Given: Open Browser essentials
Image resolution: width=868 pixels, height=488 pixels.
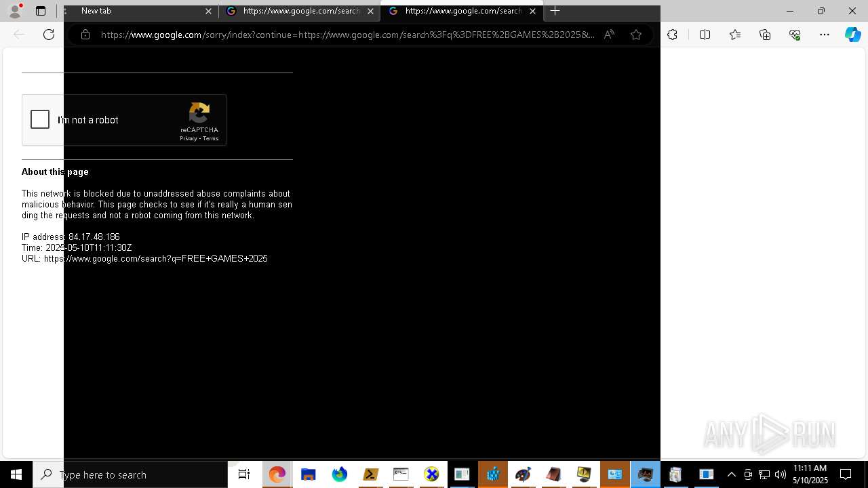Looking at the screenshot, I should (x=795, y=35).
